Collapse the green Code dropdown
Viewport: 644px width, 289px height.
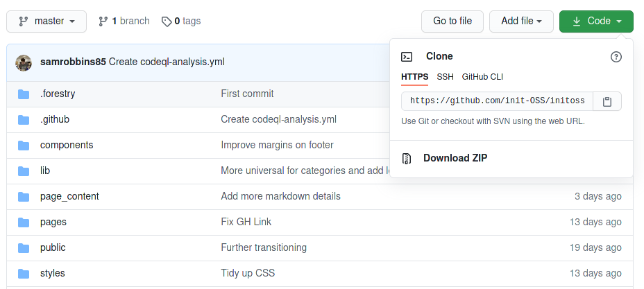click(596, 21)
